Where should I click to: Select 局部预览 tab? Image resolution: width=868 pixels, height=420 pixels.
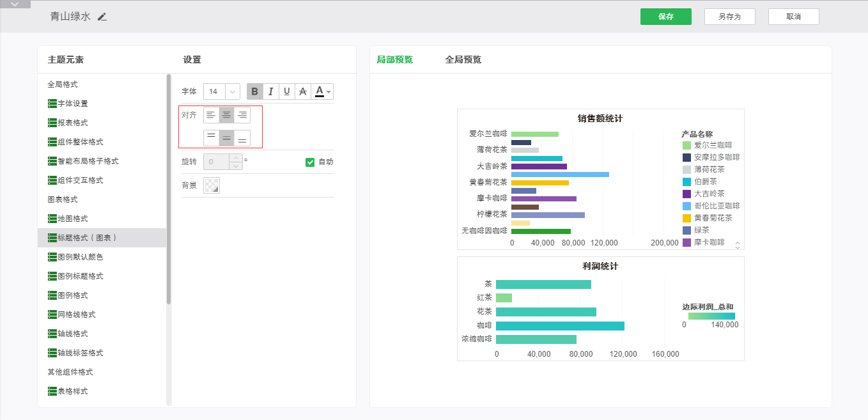394,59
